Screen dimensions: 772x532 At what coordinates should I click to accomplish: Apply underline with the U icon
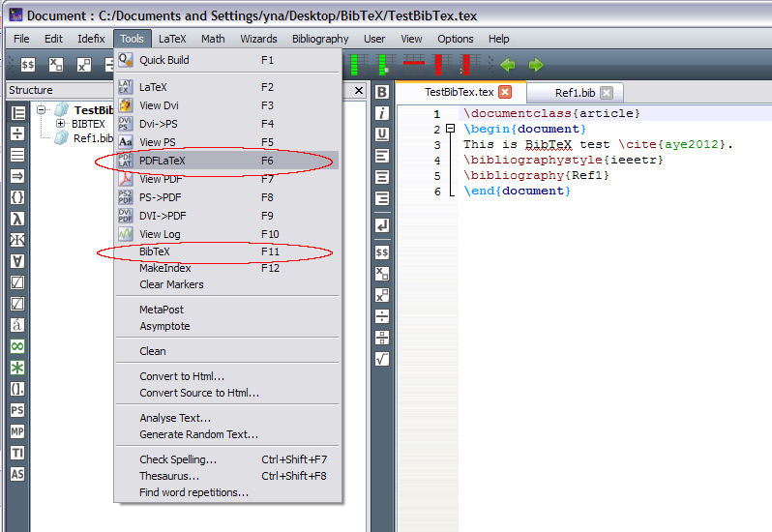382,134
